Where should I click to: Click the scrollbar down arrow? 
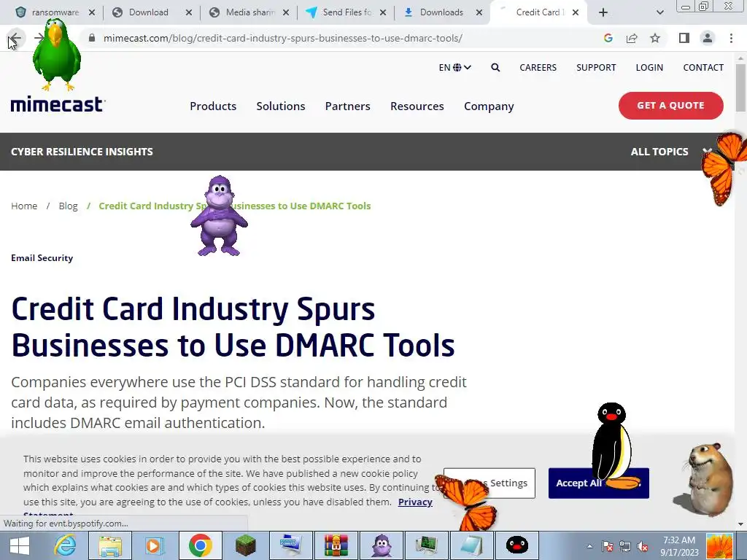click(x=740, y=524)
